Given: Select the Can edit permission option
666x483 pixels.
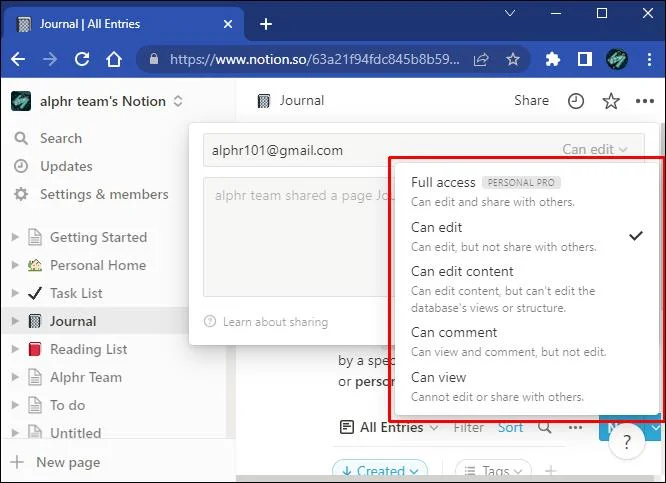Looking at the screenshot, I should point(527,236).
